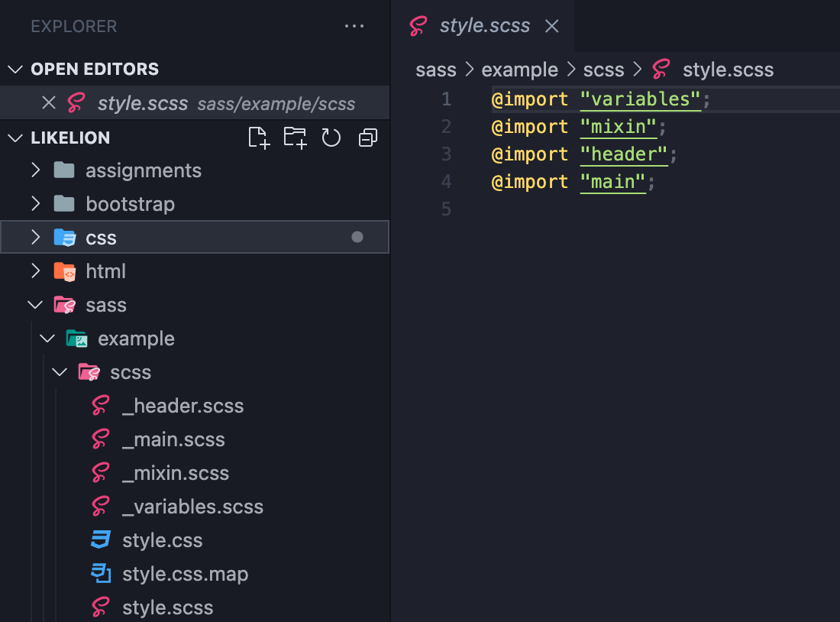
Task: Click the New File icon in LIKELION header
Action: 259,138
